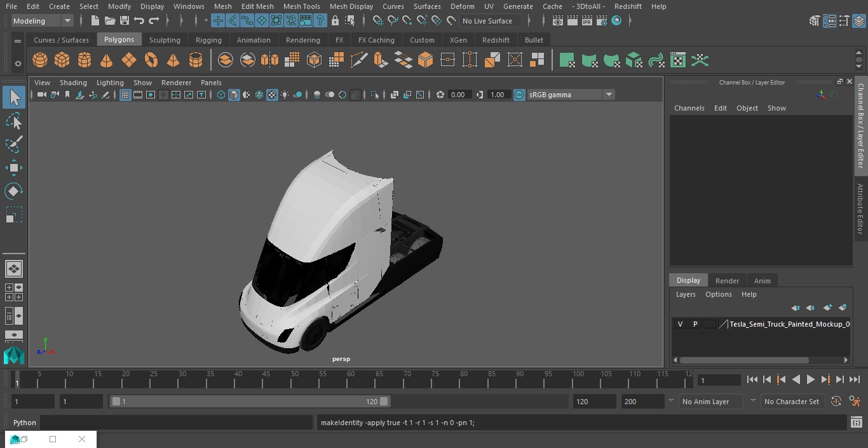Toggle snap to curves
The height and width of the screenshot is (448, 868).
coord(393,21)
